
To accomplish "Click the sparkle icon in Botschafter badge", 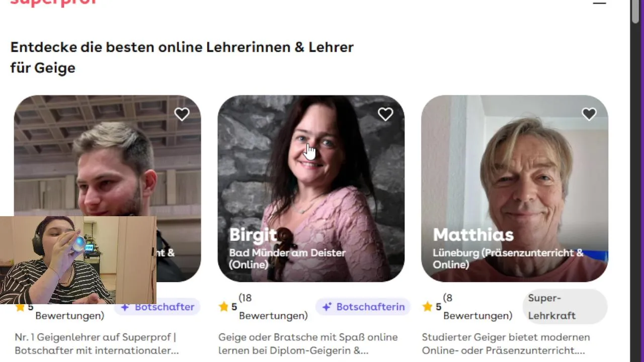I will pyautogui.click(x=125, y=307).
